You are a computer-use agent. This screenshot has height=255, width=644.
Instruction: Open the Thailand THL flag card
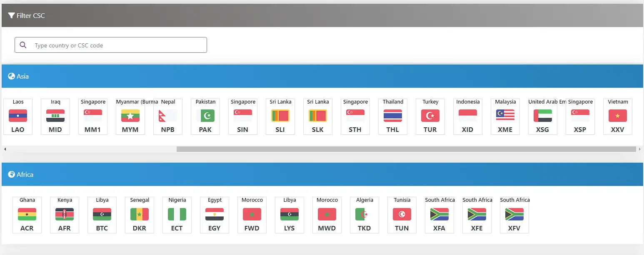(x=393, y=116)
